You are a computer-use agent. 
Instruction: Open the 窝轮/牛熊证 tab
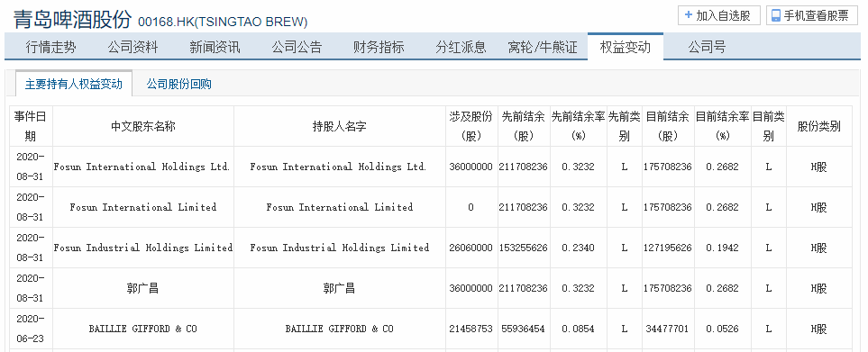coord(543,48)
